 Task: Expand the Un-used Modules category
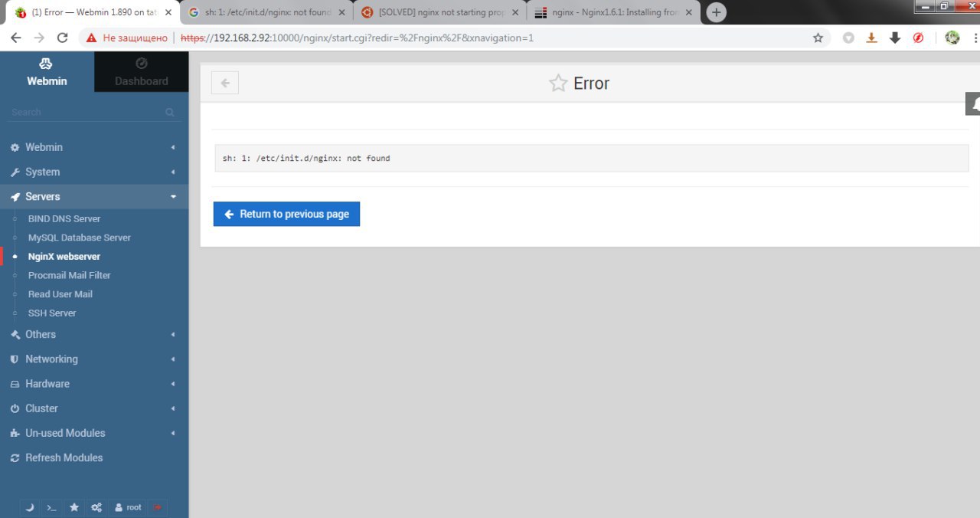click(94, 433)
